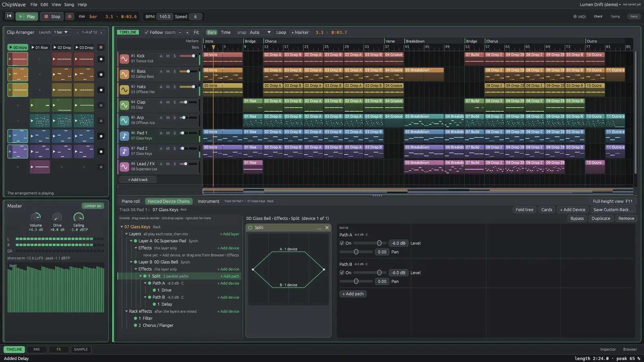Image resolution: width=644 pixels, height=362 pixels.
Task: Click the Pad 2 track note icon
Action: pos(124,151)
